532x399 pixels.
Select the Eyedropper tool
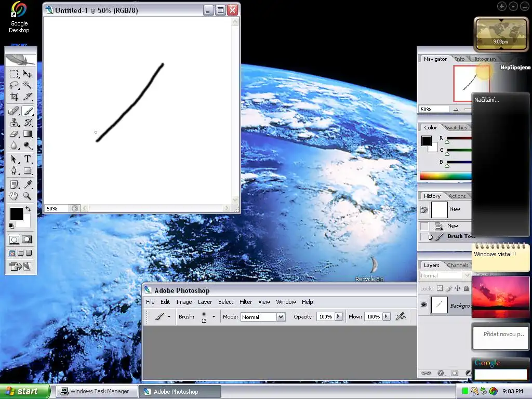pos(28,184)
